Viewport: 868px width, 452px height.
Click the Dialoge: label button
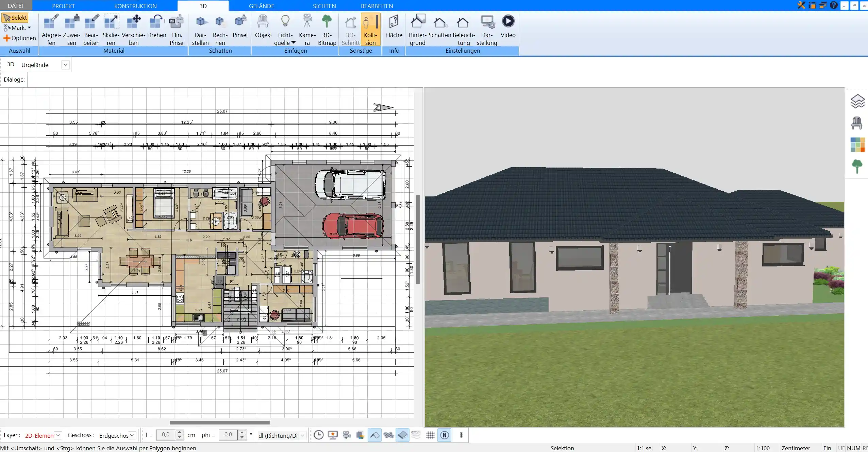pyautogui.click(x=14, y=80)
